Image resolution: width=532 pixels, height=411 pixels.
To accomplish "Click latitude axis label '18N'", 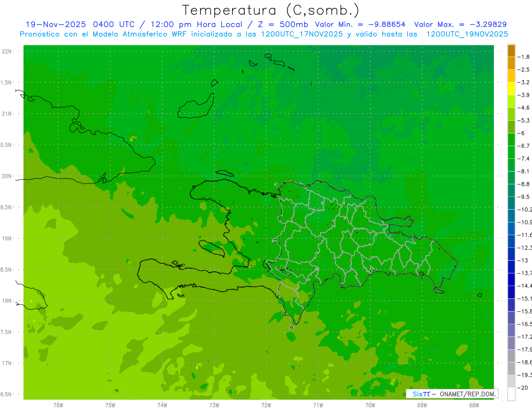I will click(7, 301).
